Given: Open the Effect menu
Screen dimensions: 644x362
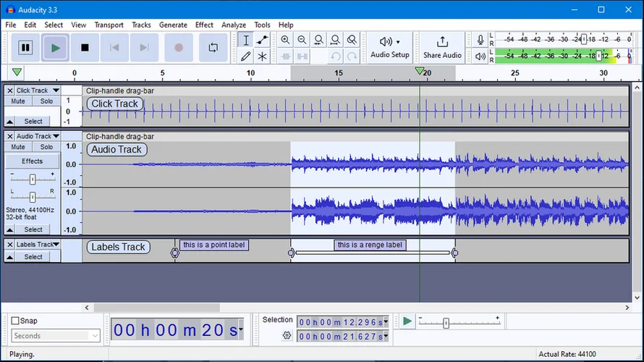Looking at the screenshot, I should [204, 25].
